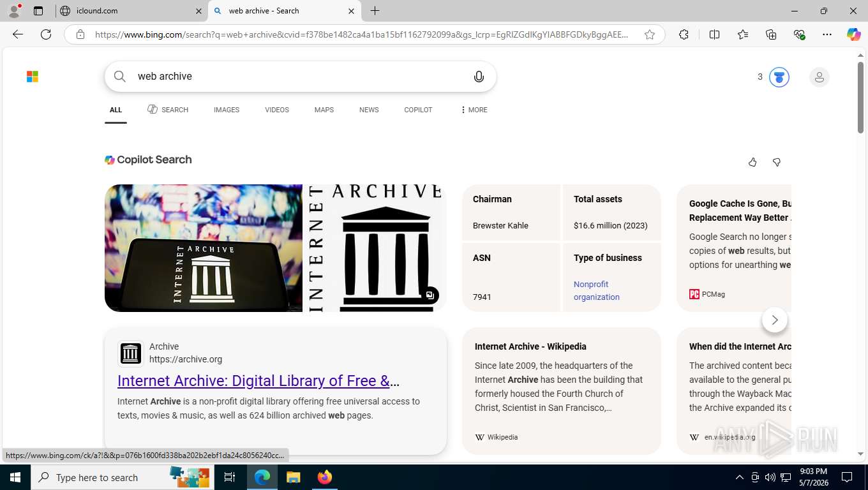Open the clock showing 9:03 PM
This screenshot has width=868, height=490.
813,477
